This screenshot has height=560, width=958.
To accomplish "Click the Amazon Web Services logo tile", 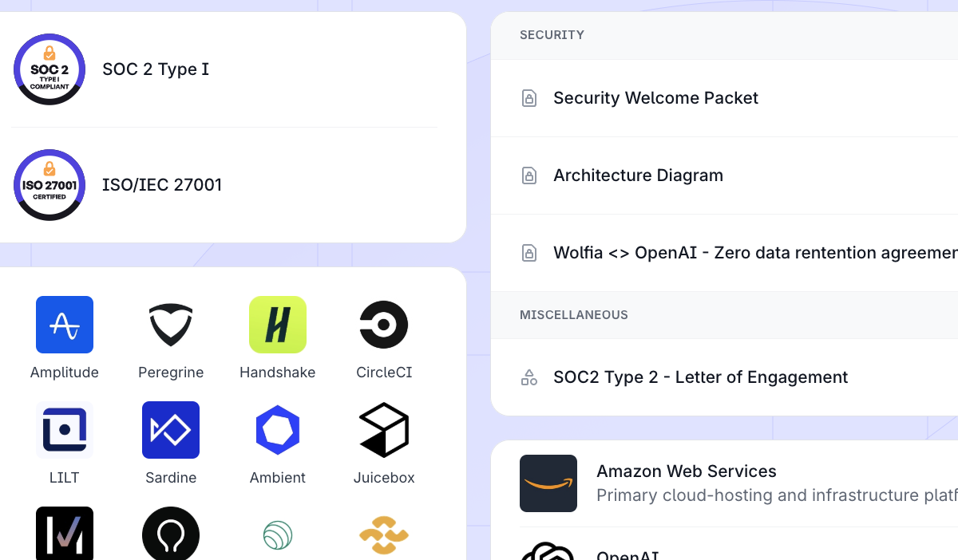I will [548, 483].
